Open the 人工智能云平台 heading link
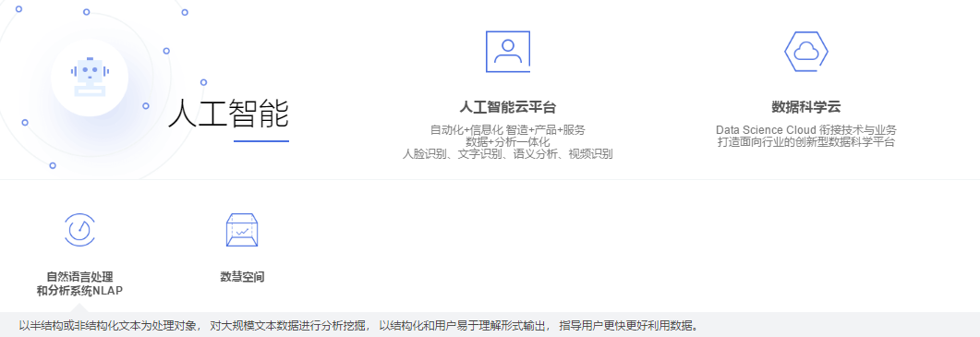Screen dimensions: 980x337 point(507,107)
